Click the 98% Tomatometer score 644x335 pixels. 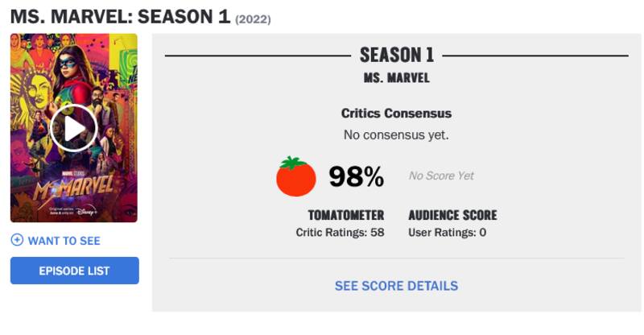click(356, 176)
